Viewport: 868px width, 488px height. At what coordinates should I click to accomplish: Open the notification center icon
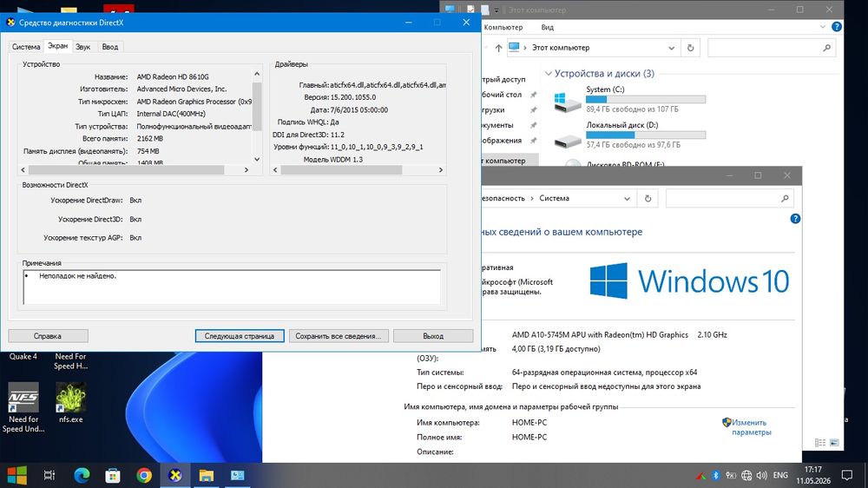click(847, 475)
